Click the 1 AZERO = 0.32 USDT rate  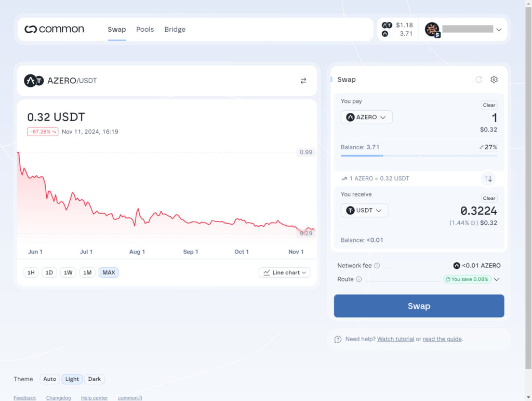coord(379,178)
